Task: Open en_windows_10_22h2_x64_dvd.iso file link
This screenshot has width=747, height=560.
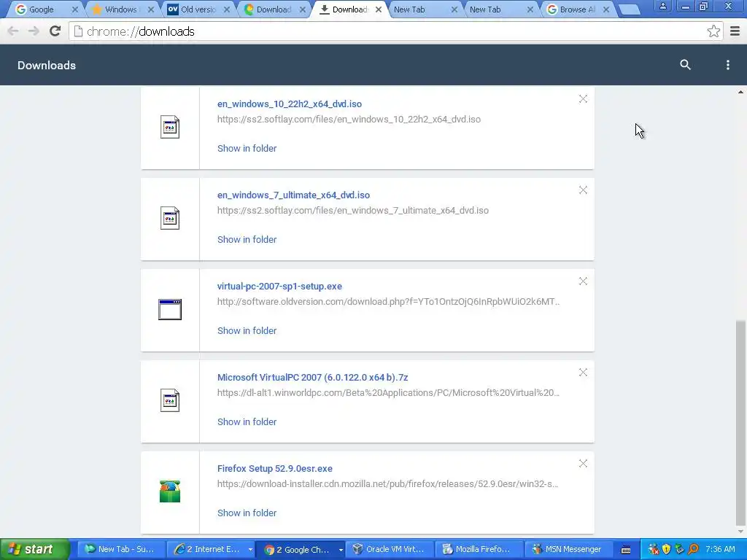Action: (x=289, y=104)
